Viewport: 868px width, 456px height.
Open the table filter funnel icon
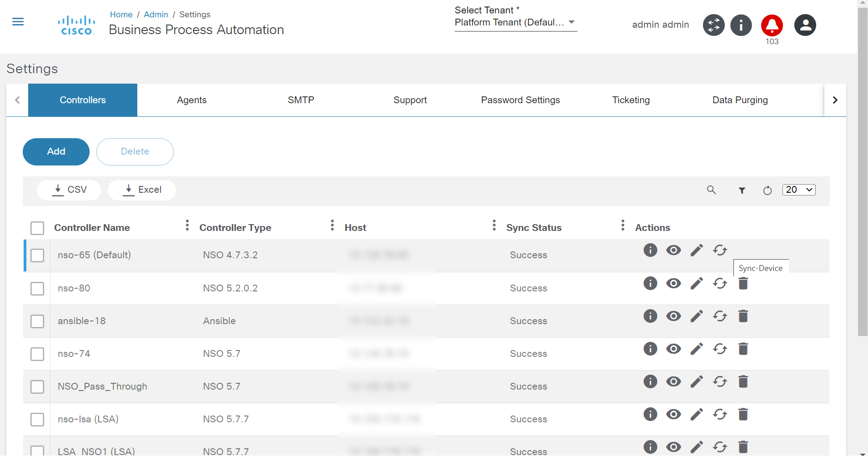click(x=742, y=190)
